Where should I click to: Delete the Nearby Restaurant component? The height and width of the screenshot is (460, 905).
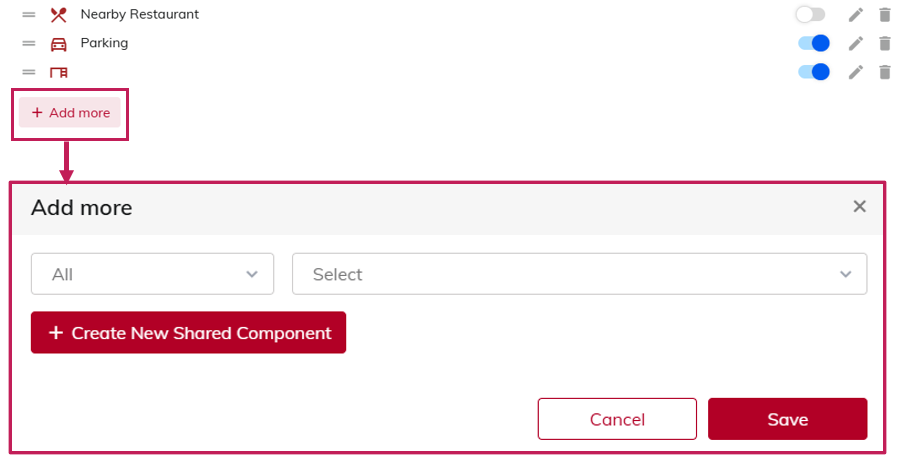[x=884, y=15]
